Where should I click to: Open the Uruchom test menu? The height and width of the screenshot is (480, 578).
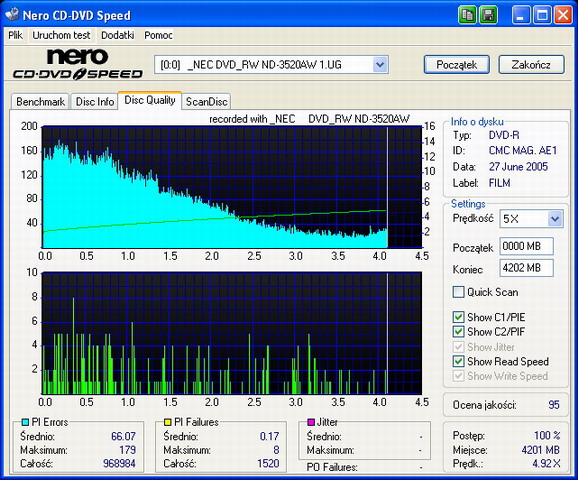coord(61,35)
